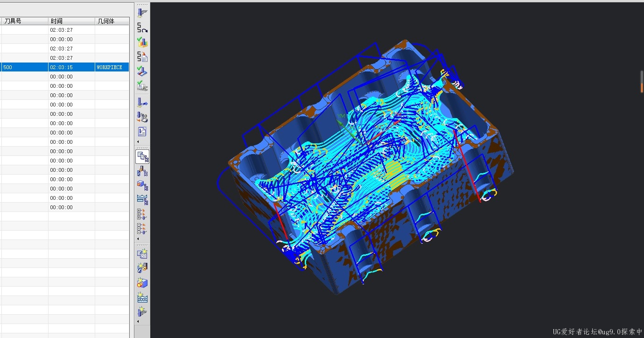Click the Gouge Check icon
The height and width of the screenshot is (338, 644).
click(142, 71)
